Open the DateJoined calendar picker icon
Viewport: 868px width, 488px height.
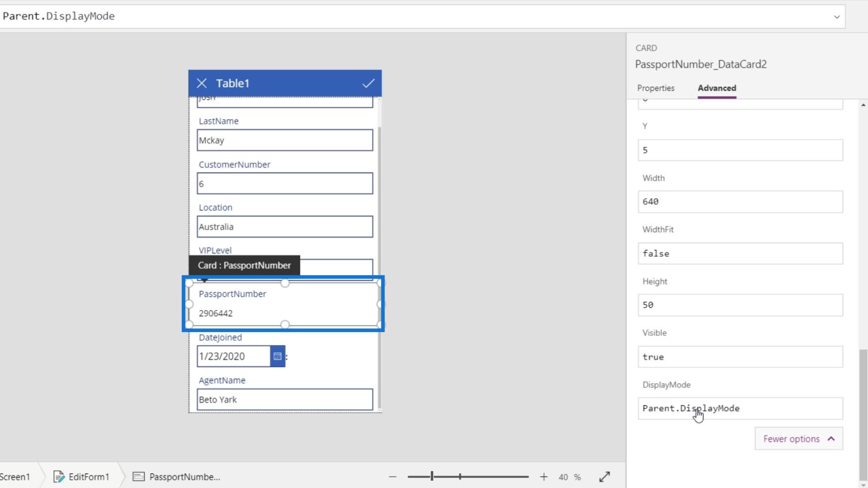click(277, 356)
